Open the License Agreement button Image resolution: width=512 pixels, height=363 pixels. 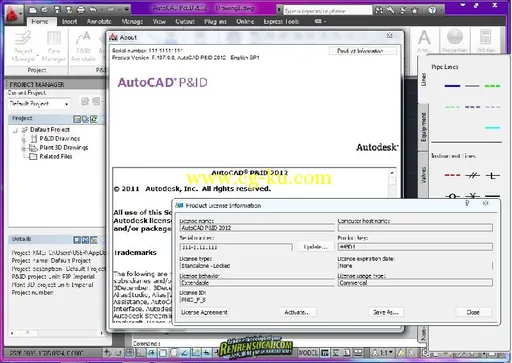[204, 312]
